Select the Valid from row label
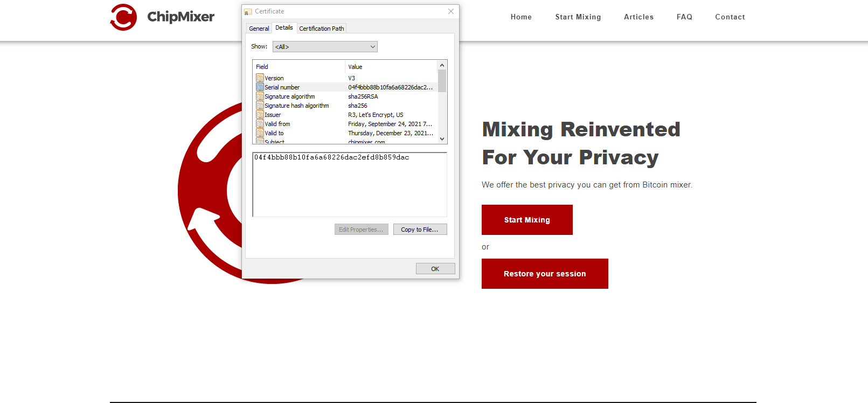 [277, 124]
